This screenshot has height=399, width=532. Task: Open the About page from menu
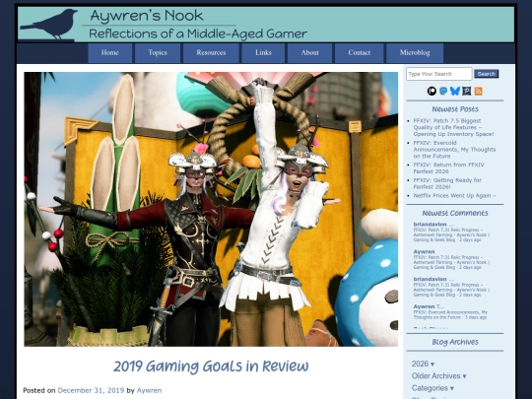tap(309, 53)
